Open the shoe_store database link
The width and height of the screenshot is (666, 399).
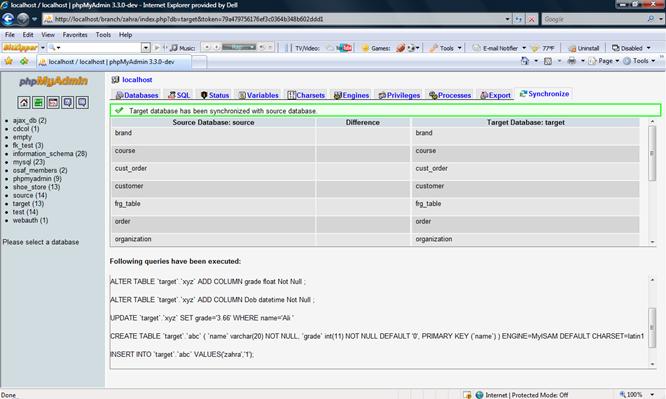point(36,187)
